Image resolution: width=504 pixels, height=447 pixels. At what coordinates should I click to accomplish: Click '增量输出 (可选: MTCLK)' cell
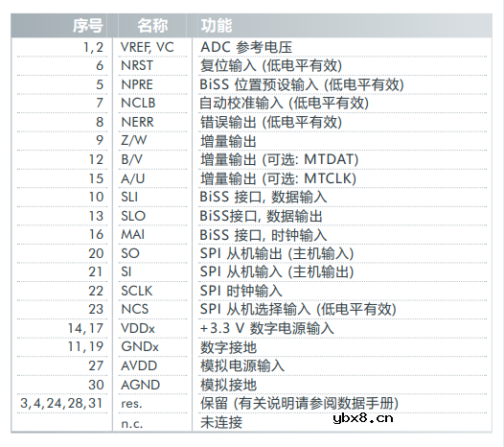click(x=279, y=178)
